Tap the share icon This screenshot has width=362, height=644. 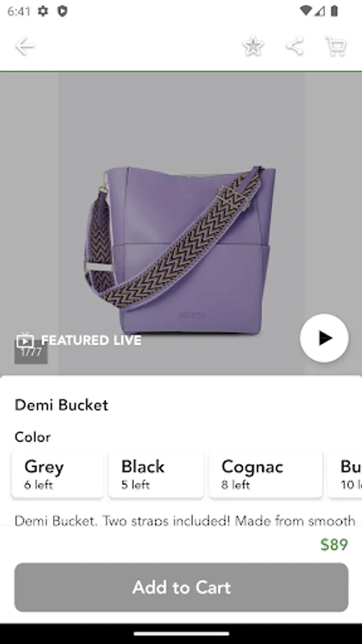coord(295,46)
